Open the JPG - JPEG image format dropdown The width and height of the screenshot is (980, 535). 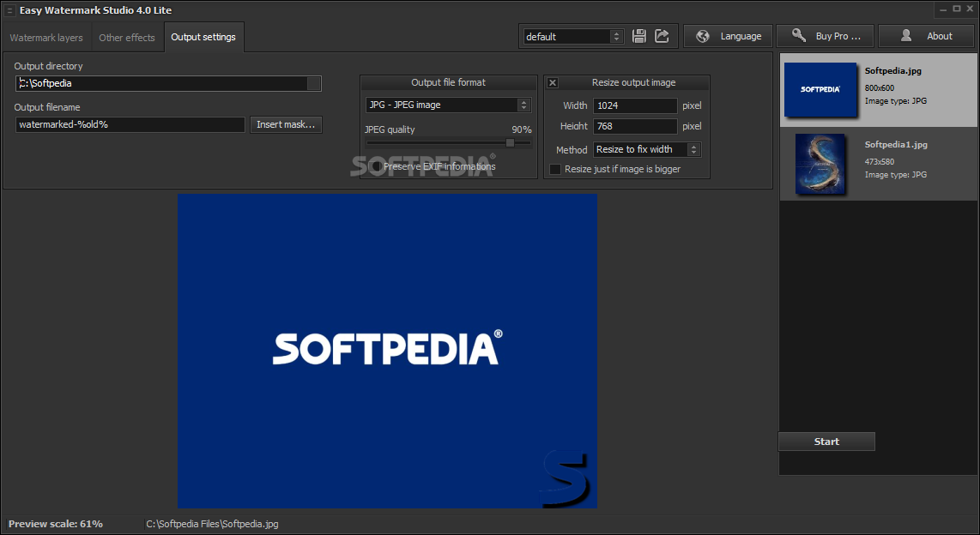tap(448, 105)
